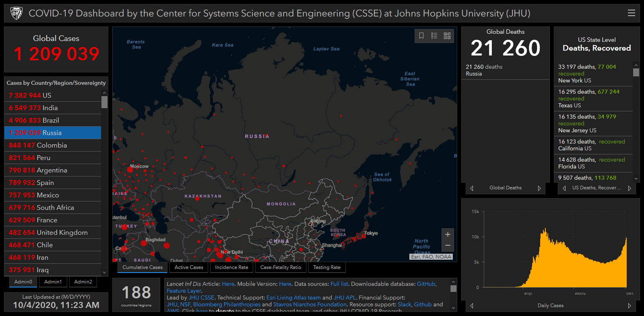The image size is (644, 316).
Task: Select the Admin2 tab
Action: 83,282
